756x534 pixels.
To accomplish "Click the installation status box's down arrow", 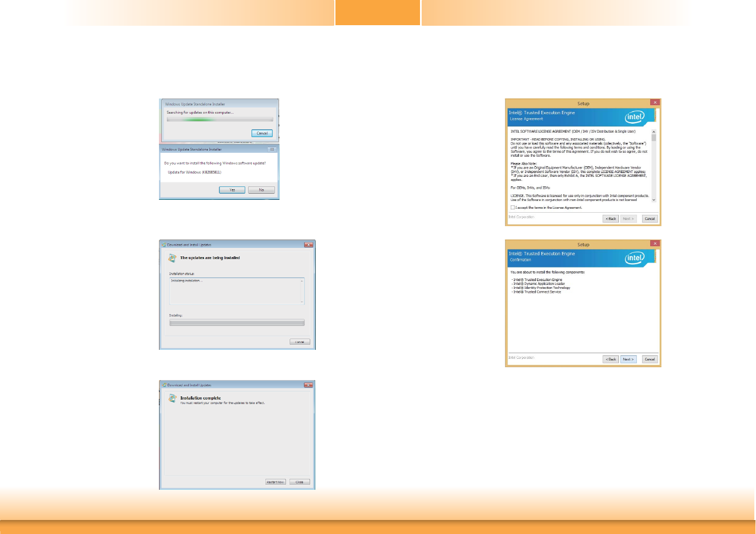I will tap(302, 302).
